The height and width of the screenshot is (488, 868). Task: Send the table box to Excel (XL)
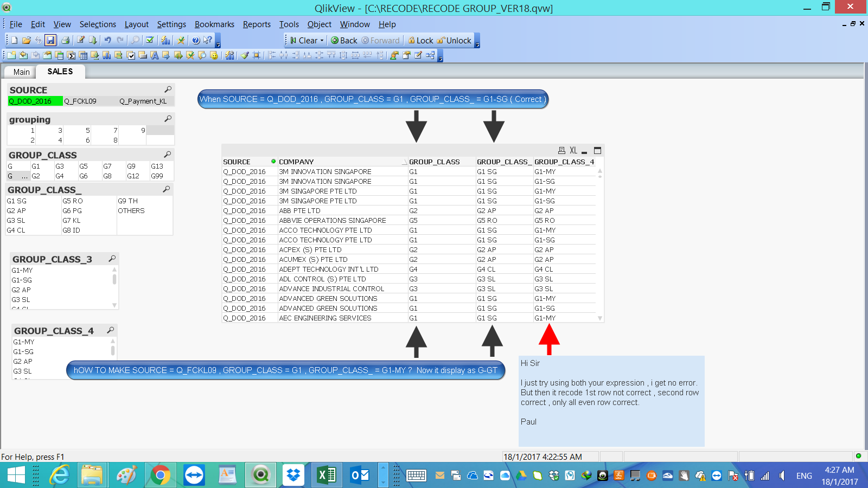(573, 151)
